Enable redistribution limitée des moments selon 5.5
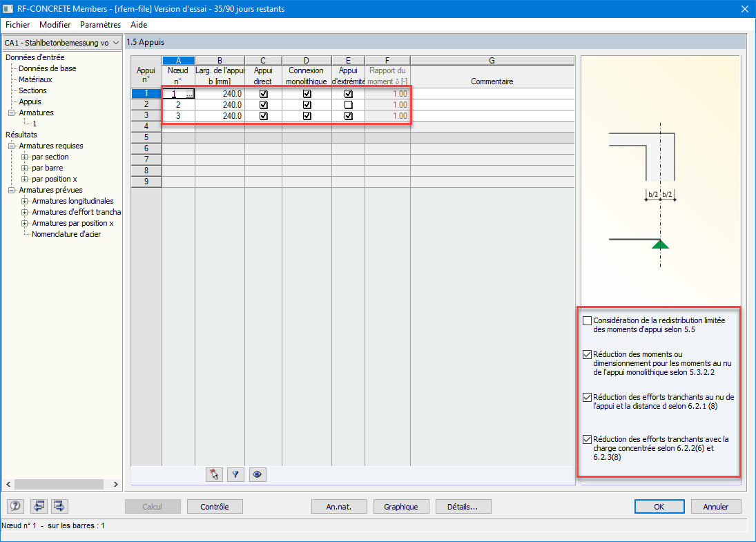 point(588,320)
